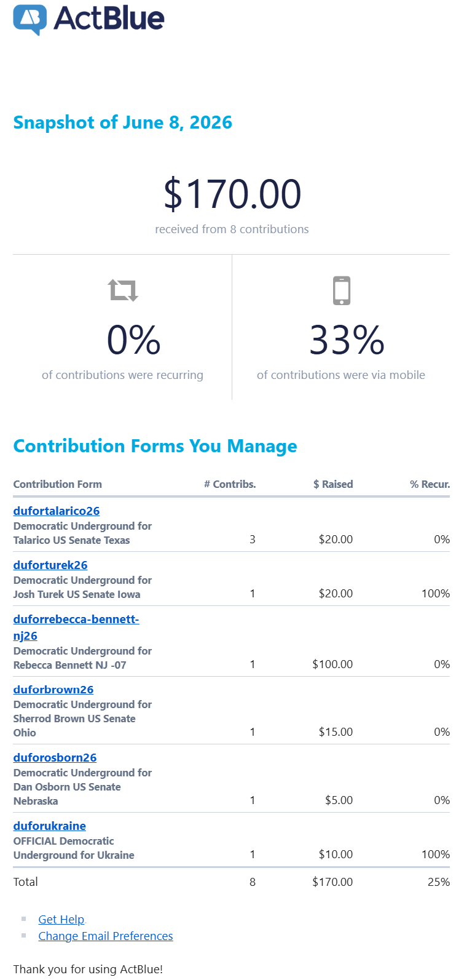Click the Contribution Form column header

click(58, 484)
